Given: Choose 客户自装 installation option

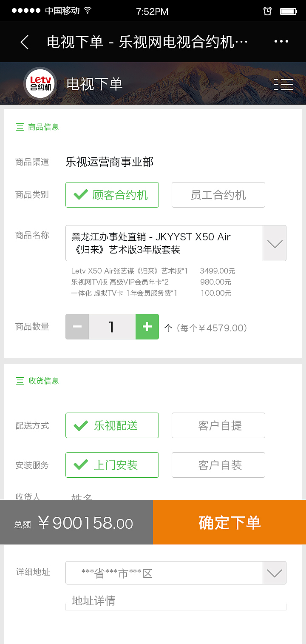Looking at the screenshot, I should pos(218,464).
